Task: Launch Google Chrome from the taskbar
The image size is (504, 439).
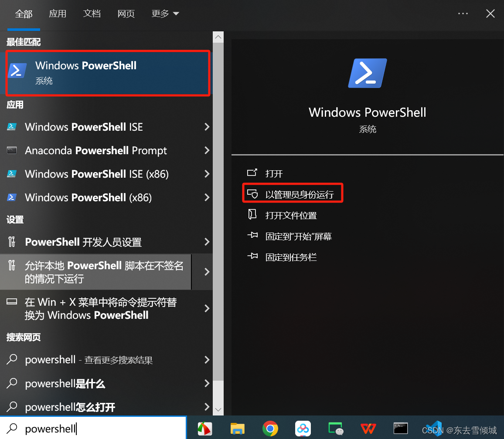Action: (x=270, y=429)
